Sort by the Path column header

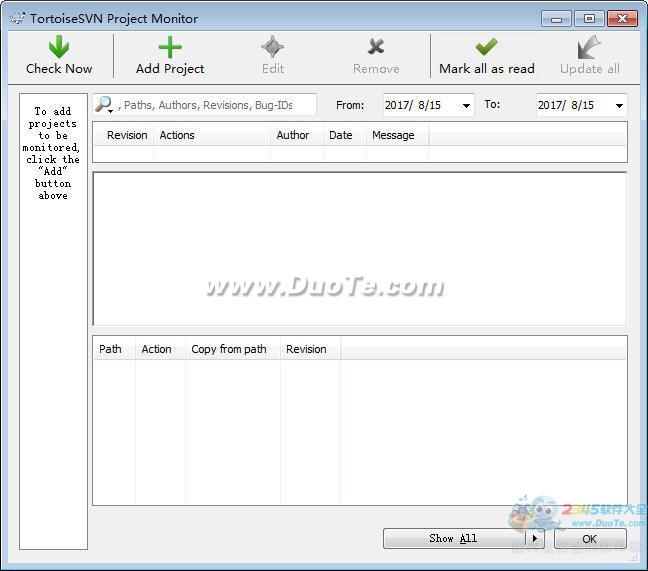114,349
